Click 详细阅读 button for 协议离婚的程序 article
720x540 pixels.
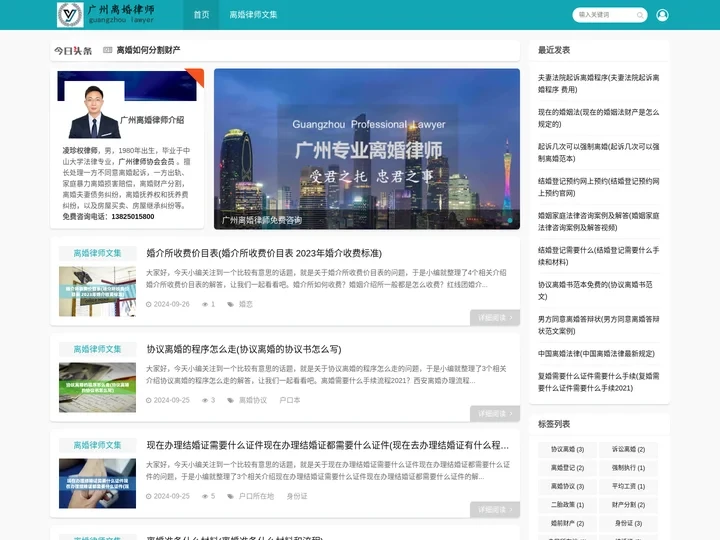[495, 414]
